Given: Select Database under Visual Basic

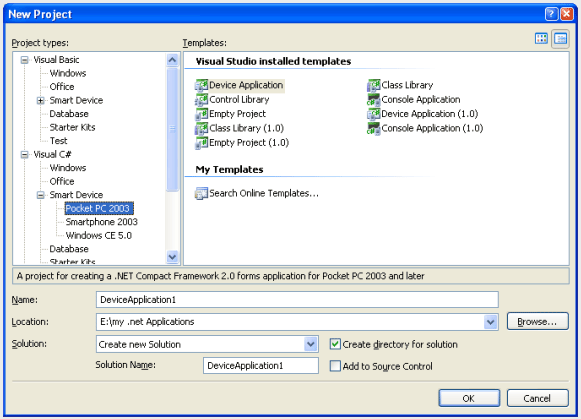Looking at the screenshot, I should (69, 114).
